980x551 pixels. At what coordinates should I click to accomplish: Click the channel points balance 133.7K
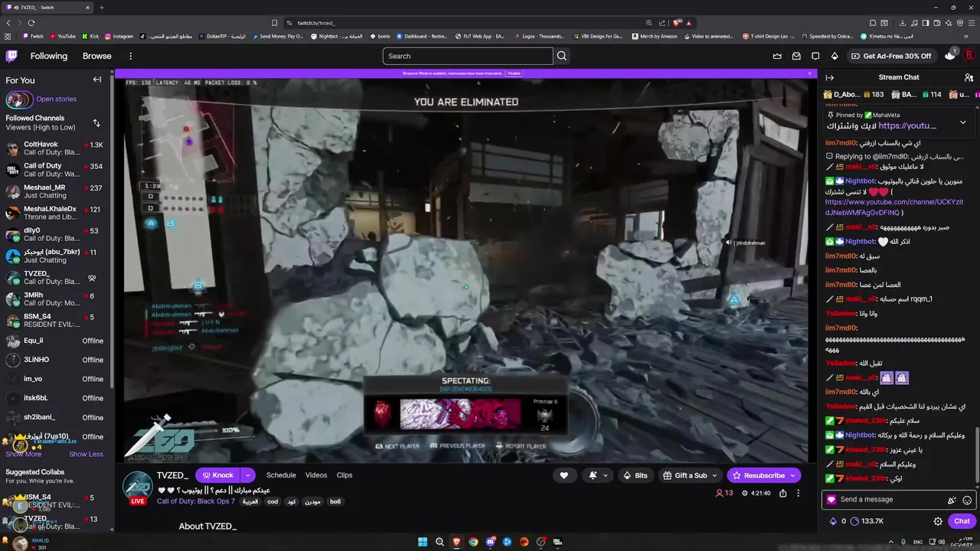tap(867, 521)
